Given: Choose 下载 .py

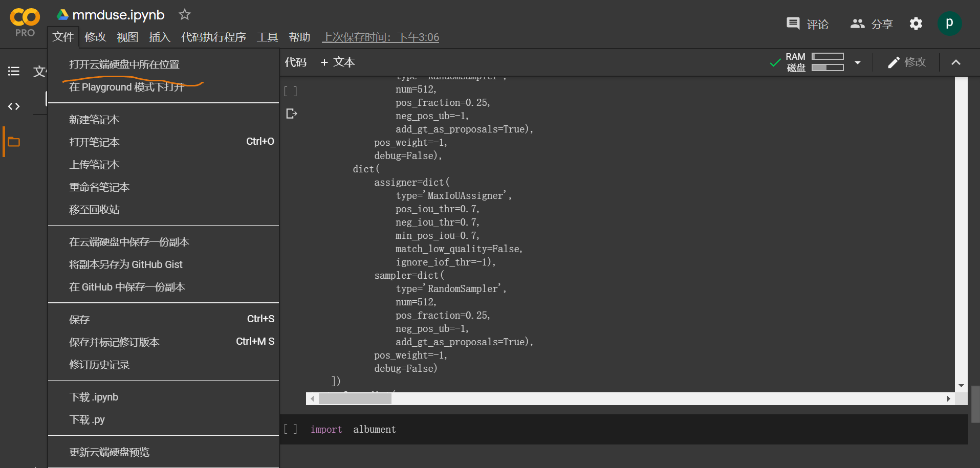Looking at the screenshot, I should (x=164, y=419).
